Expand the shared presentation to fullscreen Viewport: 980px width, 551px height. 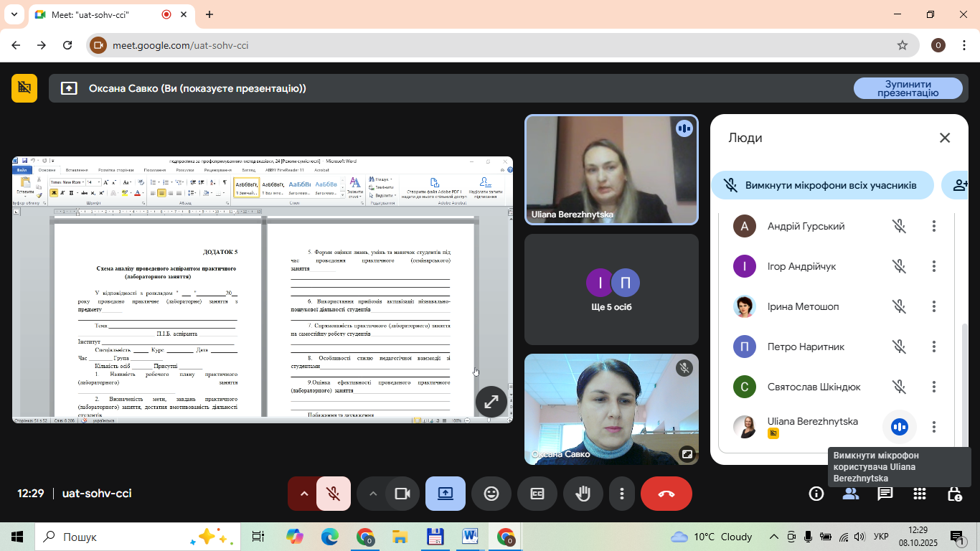(x=491, y=402)
